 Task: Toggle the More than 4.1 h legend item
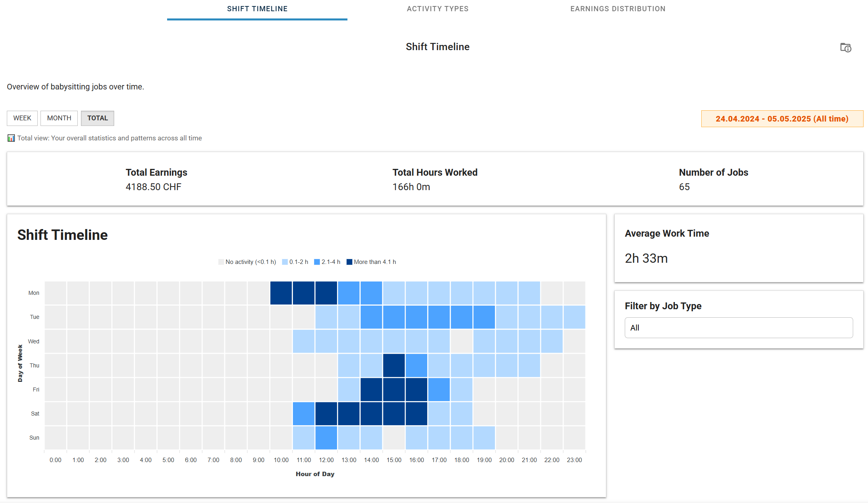pyautogui.click(x=371, y=262)
